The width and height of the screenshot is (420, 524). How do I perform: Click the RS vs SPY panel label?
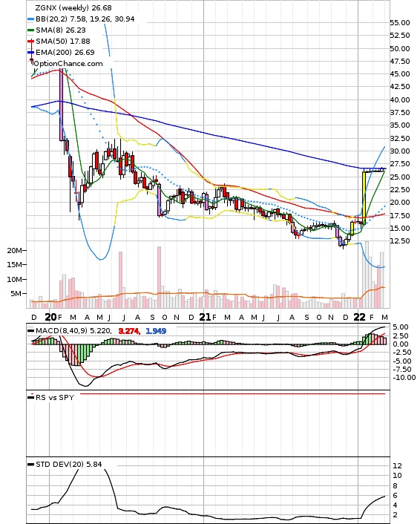pos(55,397)
